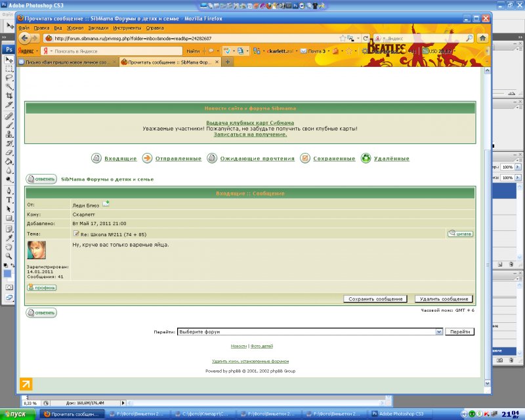Open Закладки menu in Firefox
This screenshot has width=525, height=420.
pyautogui.click(x=98, y=28)
